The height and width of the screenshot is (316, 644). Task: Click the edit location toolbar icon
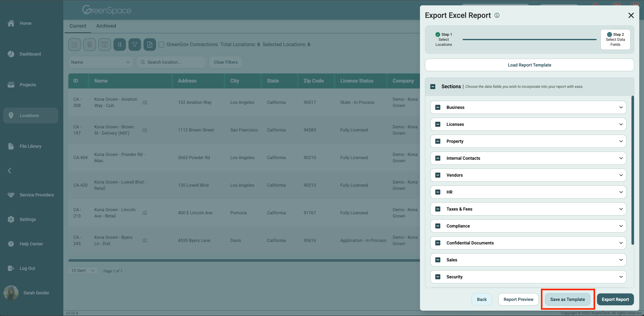(75, 45)
